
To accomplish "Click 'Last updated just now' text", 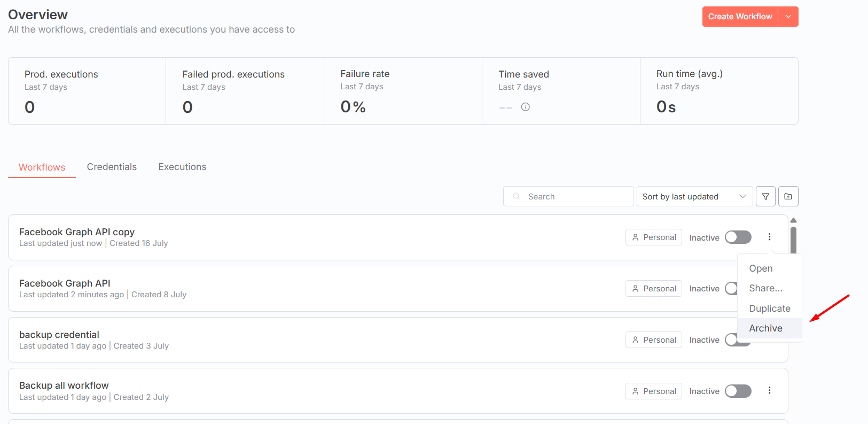I will pos(60,243).
